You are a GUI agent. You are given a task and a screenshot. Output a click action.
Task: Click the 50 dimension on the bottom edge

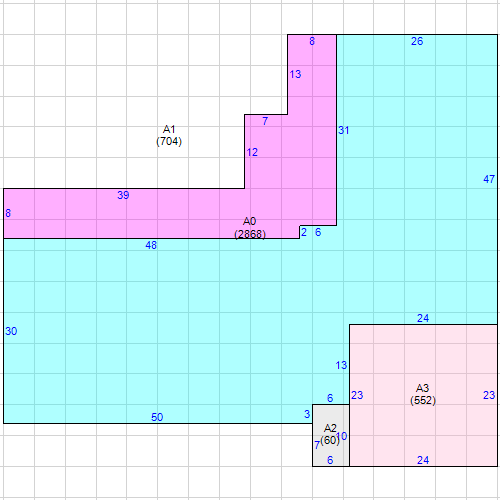[x=157, y=417]
